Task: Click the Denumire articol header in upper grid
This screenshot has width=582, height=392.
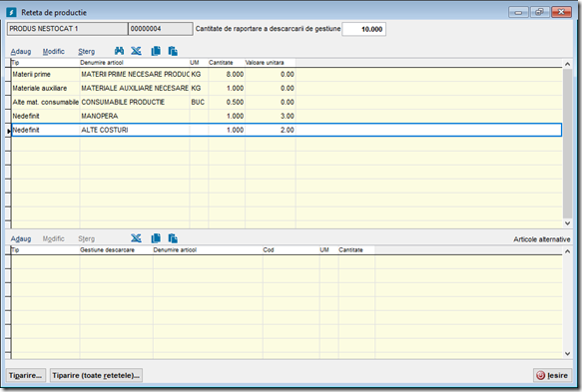Action: 135,62
